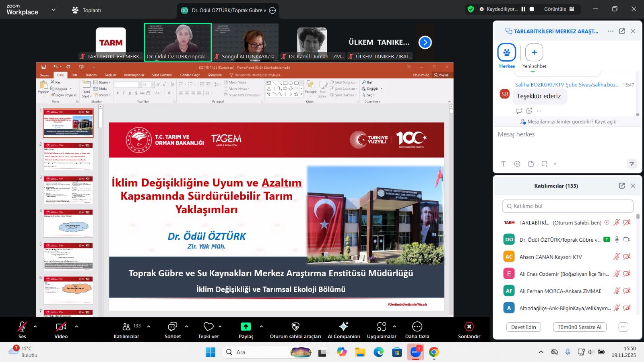
Task: Unmute microphone with the Ses button
Action: pos(22,327)
